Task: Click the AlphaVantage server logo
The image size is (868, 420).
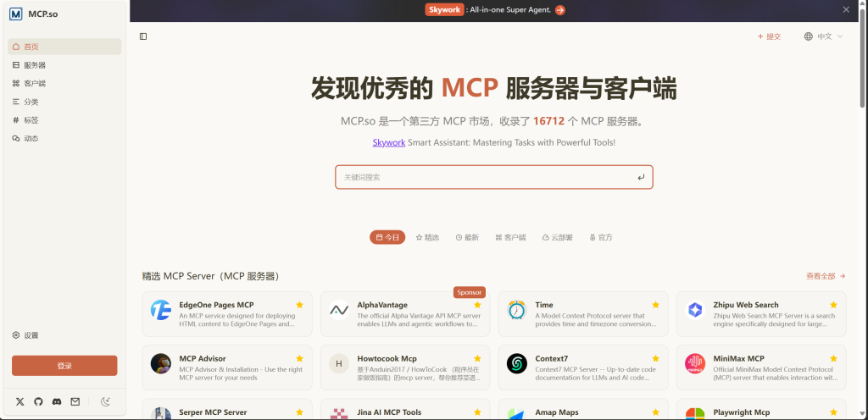Action: 339,310
